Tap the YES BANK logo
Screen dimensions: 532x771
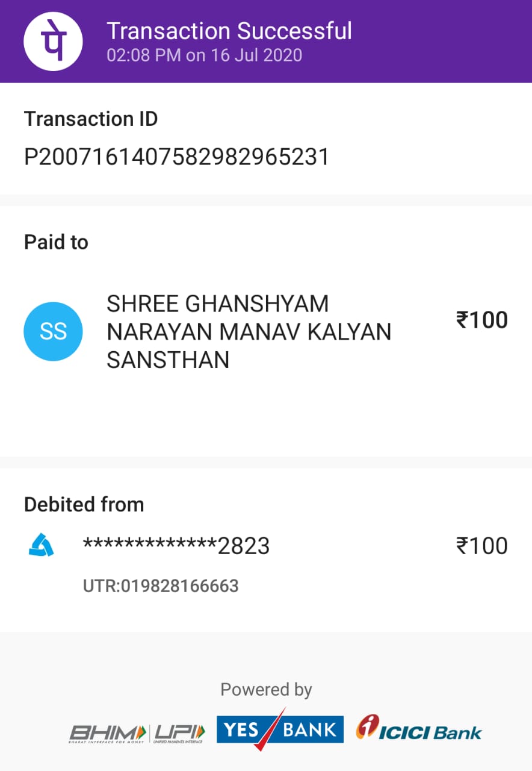pyautogui.click(x=280, y=730)
